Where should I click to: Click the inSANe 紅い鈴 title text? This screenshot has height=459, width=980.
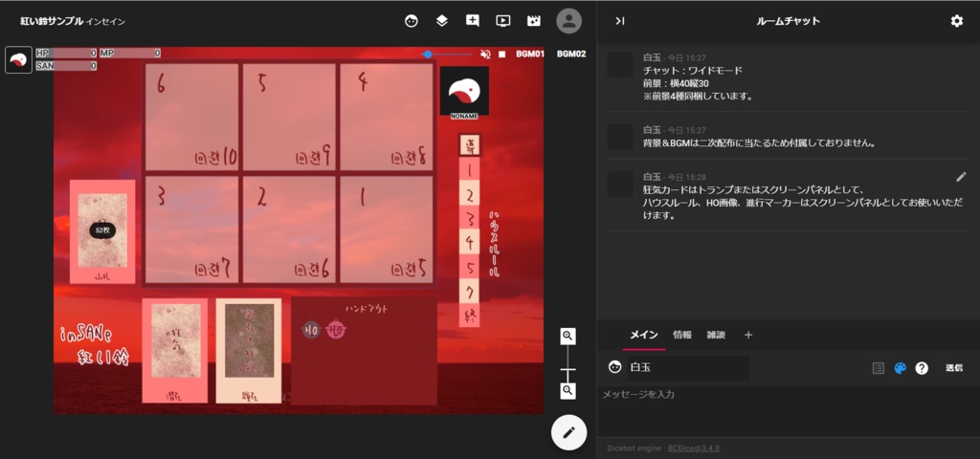[x=93, y=346]
